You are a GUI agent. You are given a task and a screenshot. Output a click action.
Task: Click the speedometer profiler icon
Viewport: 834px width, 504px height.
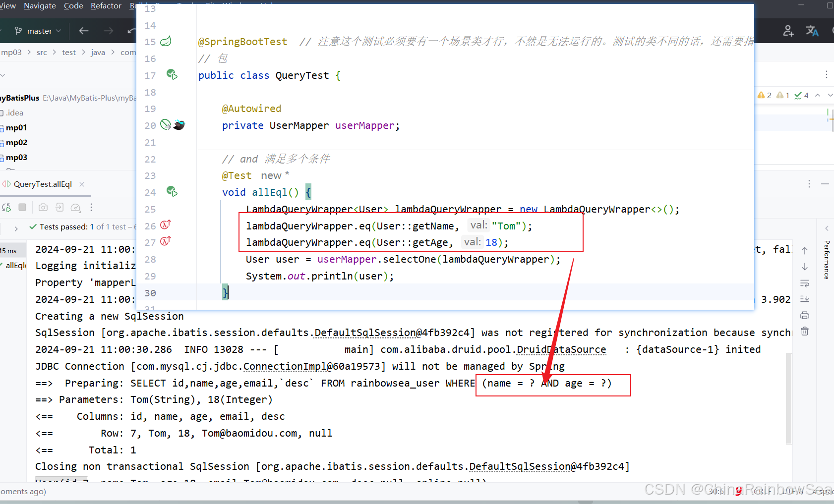click(x=75, y=207)
